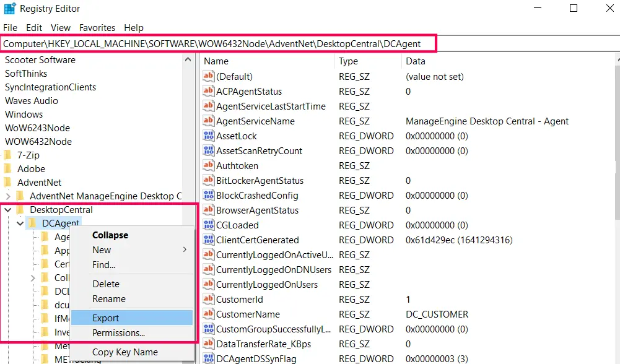620x364 pixels.
Task: Expand AdventNet ManageEngine Desktop Central node
Action: 7,196
